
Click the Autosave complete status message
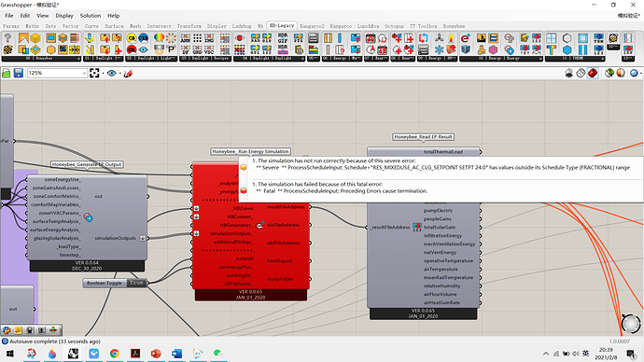click(55, 341)
